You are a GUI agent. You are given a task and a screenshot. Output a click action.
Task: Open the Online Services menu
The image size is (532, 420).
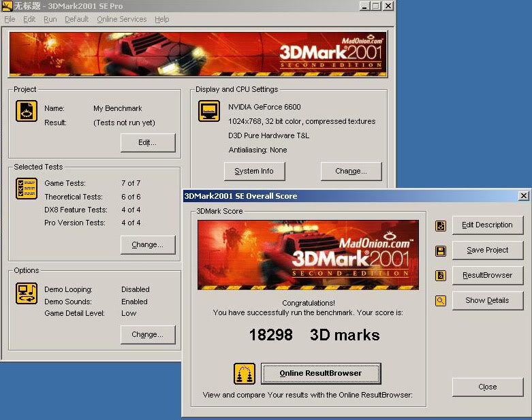click(x=122, y=19)
